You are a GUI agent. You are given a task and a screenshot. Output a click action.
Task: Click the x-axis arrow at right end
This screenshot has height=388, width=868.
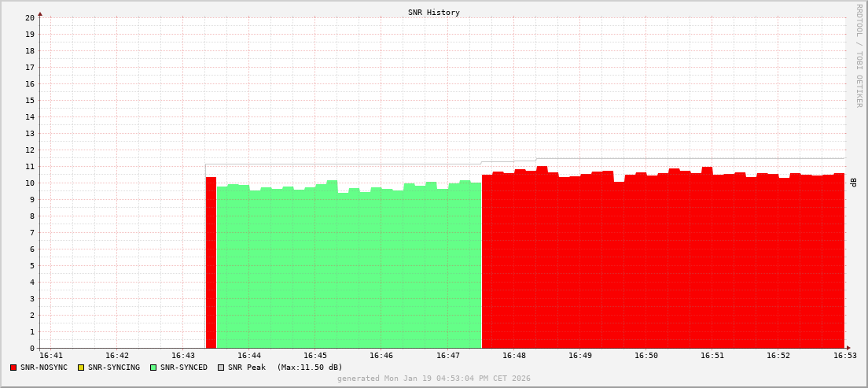pyautogui.click(x=848, y=348)
